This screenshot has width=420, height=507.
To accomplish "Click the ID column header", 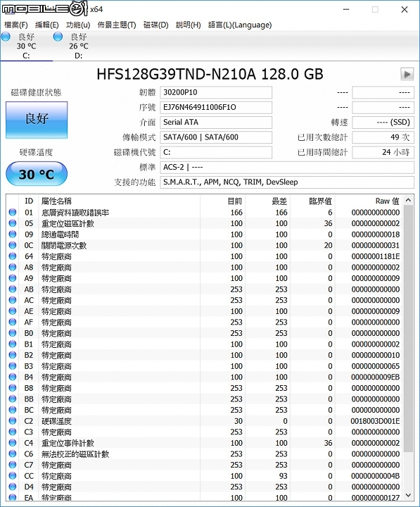I will point(29,201).
